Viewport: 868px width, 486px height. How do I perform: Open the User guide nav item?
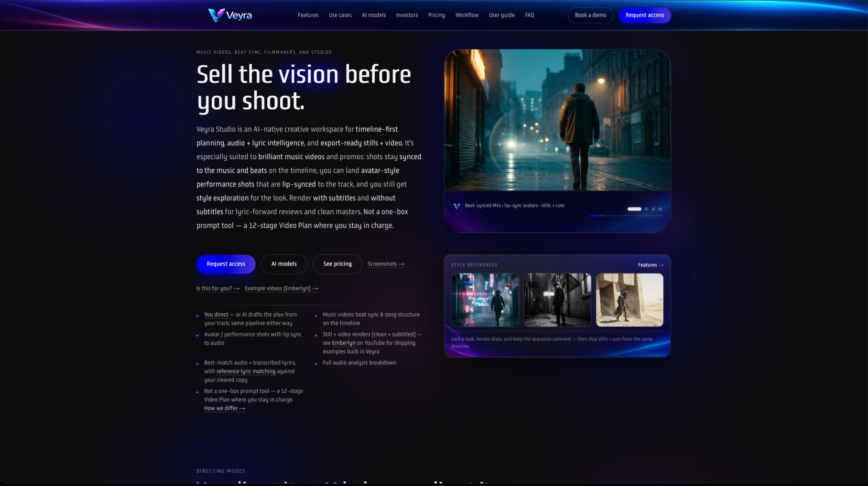point(501,15)
